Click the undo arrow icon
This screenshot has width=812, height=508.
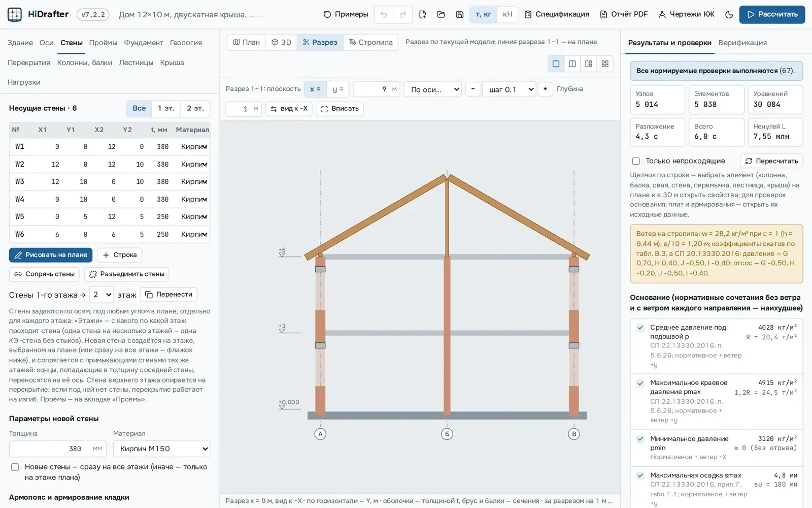[x=384, y=14]
